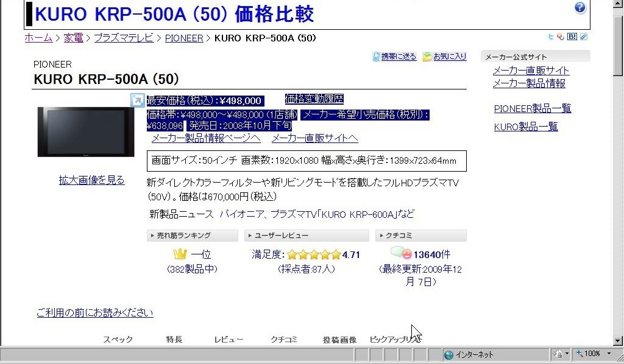This screenshot has height=364, width=624.
Task: Click the mobile phone icon next to 携帯に送る
Action: (x=376, y=55)
